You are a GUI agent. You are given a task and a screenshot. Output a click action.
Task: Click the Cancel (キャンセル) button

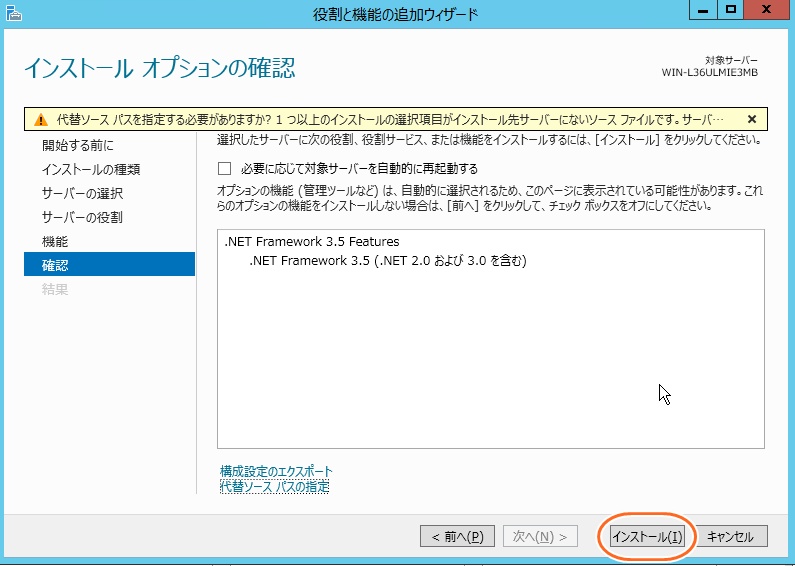pos(731,537)
